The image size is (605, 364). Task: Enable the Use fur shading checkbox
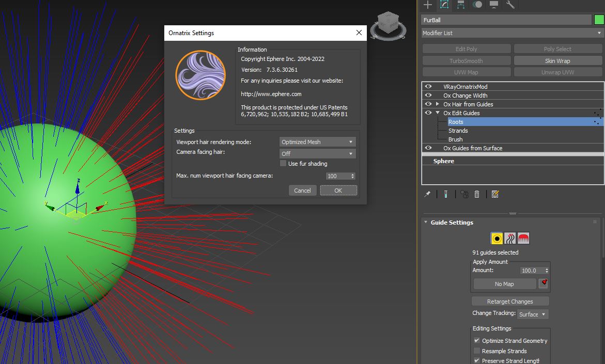tap(283, 164)
